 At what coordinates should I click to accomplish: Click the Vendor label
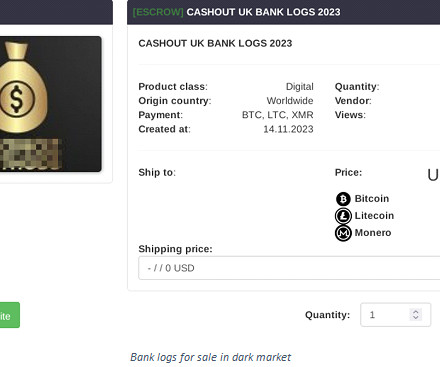click(353, 101)
